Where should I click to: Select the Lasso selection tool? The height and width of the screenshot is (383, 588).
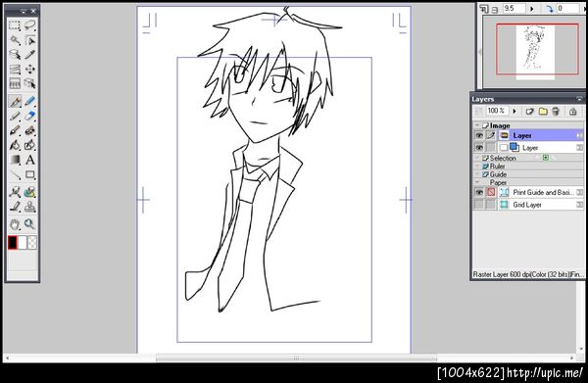tap(30, 25)
